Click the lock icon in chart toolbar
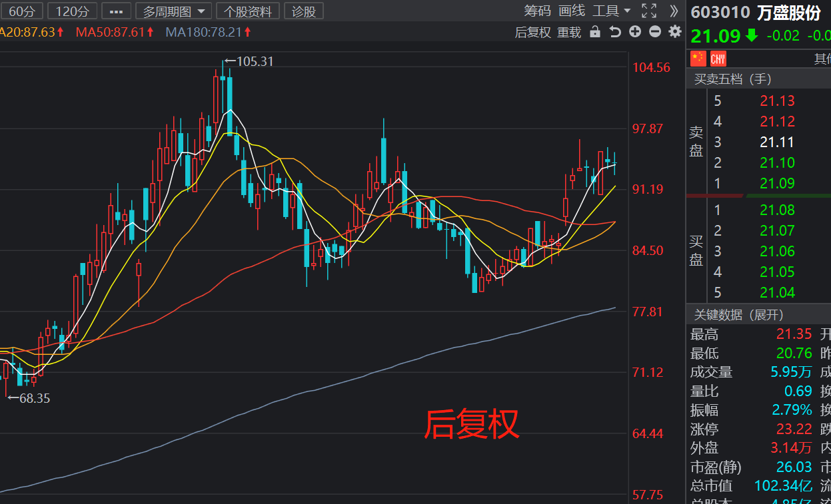This screenshot has height=504, width=831. point(595,32)
